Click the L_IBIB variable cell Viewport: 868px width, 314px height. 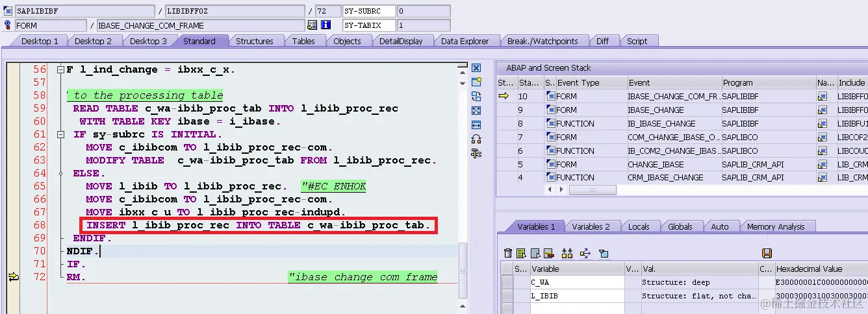coord(576,296)
